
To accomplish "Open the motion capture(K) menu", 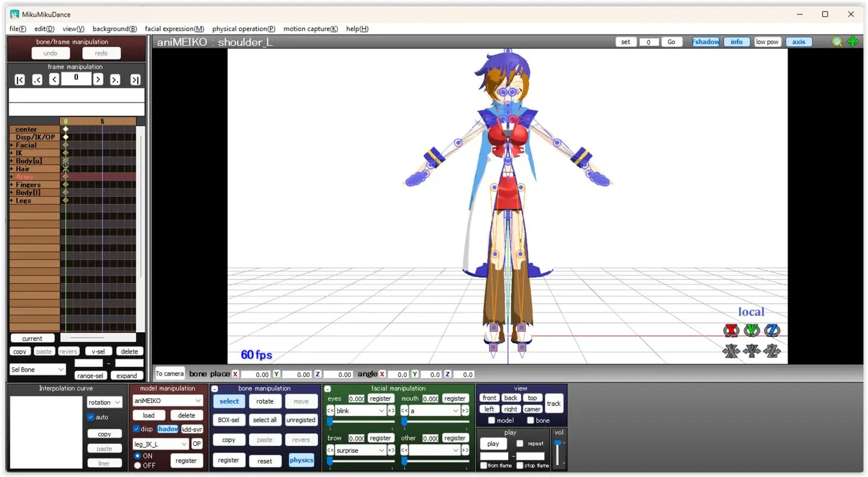I will tap(310, 28).
